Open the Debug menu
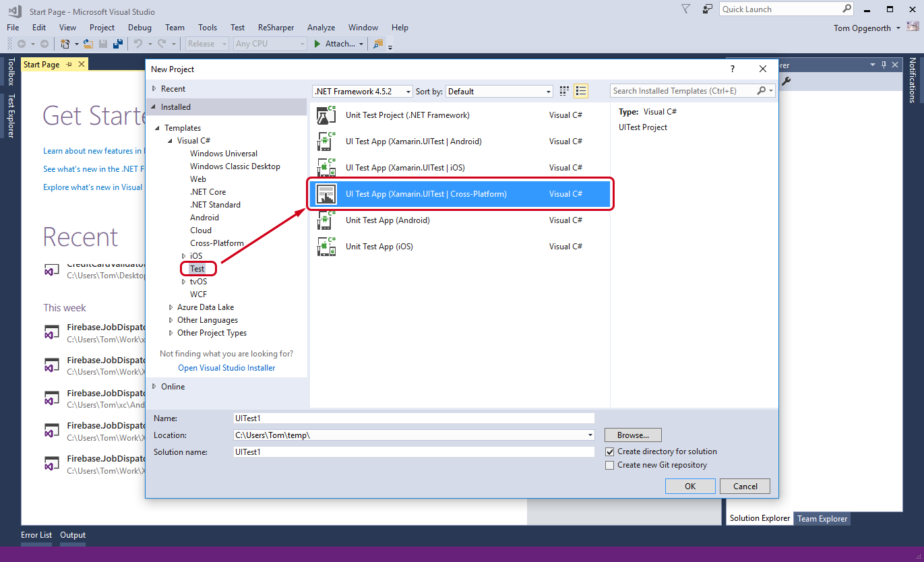 point(140,28)
